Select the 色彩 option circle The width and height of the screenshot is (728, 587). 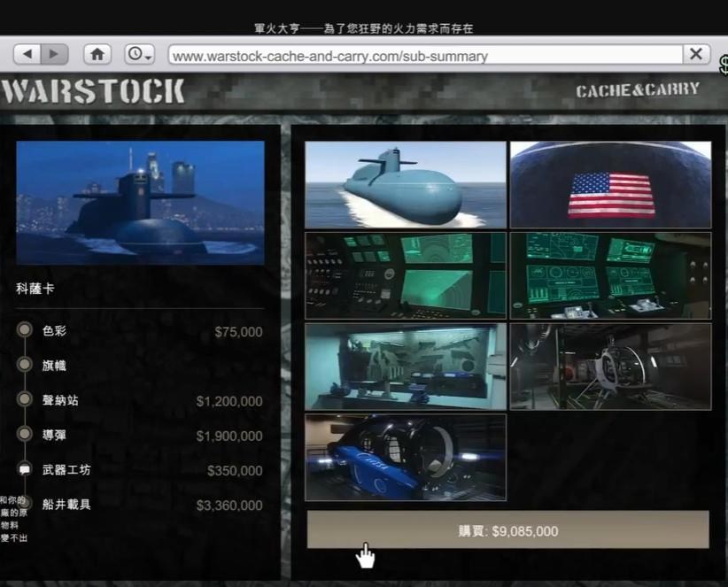25,330
